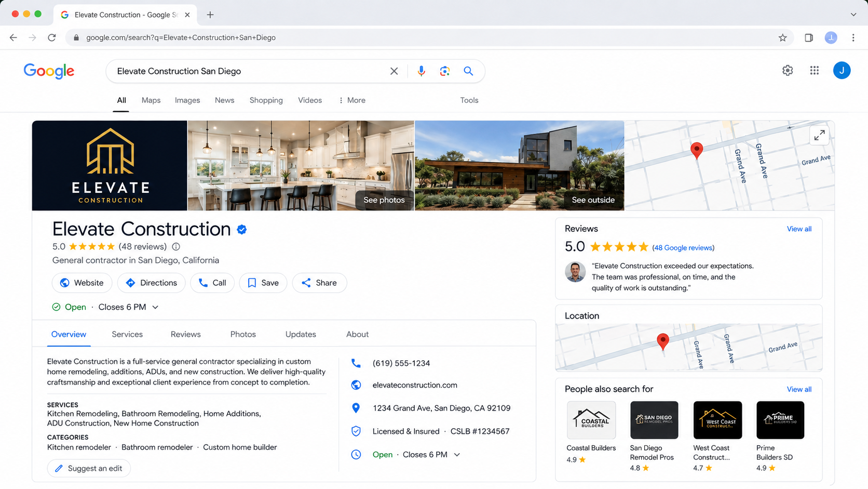Go back to the previous page

13,37
